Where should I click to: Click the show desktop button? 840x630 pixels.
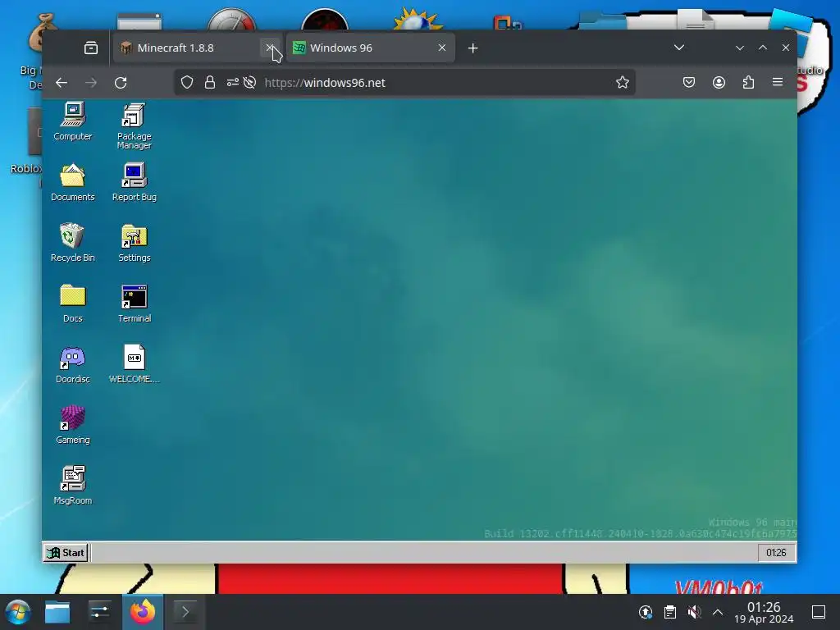pyautogui.click(x=819, y=612)
